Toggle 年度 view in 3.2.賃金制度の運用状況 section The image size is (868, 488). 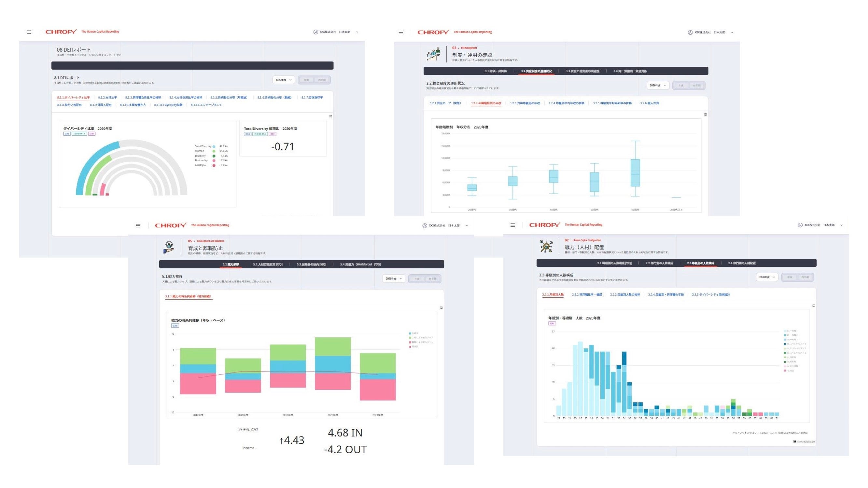(681, 86)
